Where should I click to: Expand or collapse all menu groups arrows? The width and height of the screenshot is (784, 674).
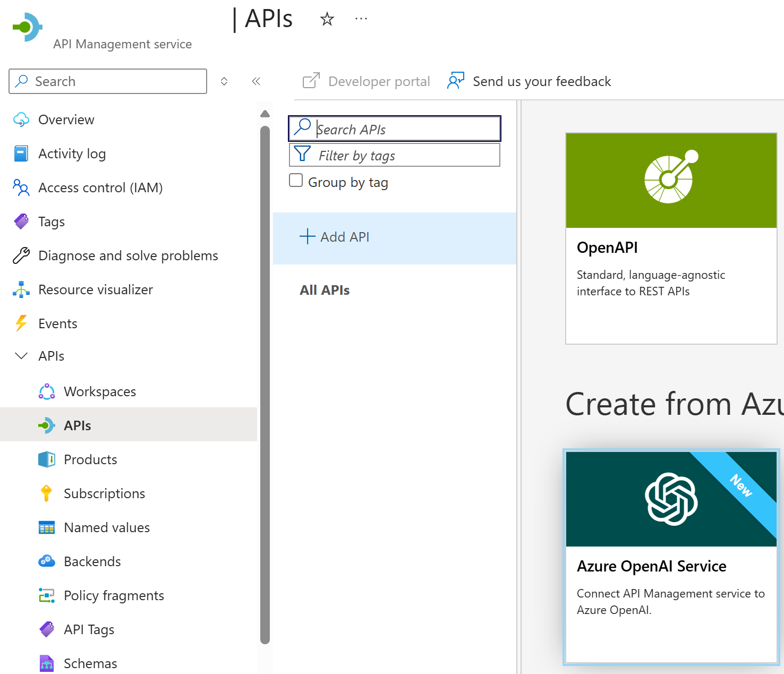(224, 81)
